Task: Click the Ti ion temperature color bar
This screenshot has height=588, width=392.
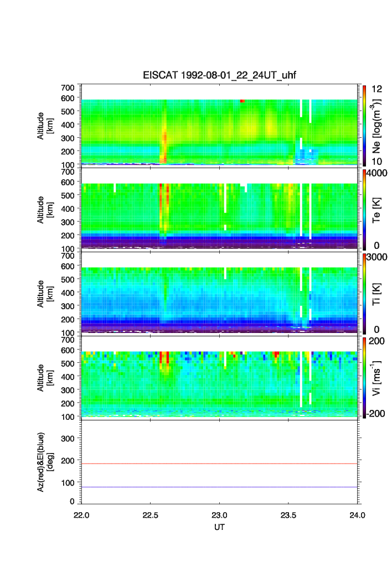Action: [x=364, y=294]
